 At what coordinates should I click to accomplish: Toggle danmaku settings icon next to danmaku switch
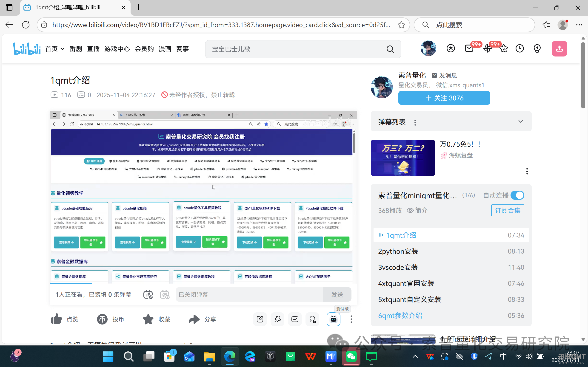[x=164, y=294]
